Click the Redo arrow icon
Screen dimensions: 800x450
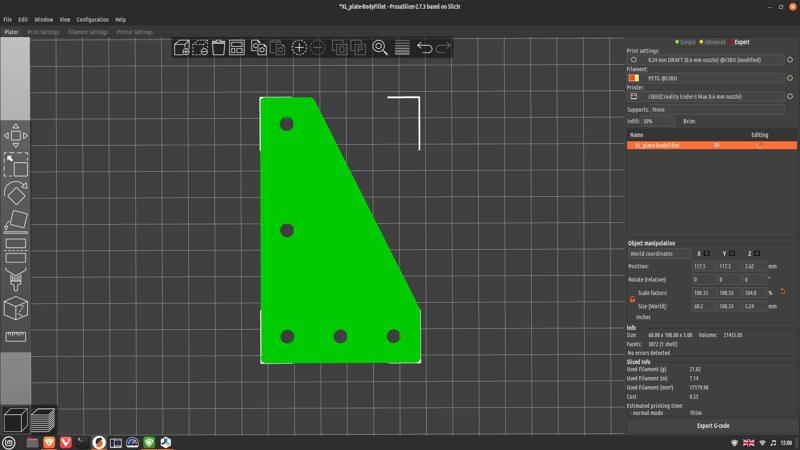point(443,48)
